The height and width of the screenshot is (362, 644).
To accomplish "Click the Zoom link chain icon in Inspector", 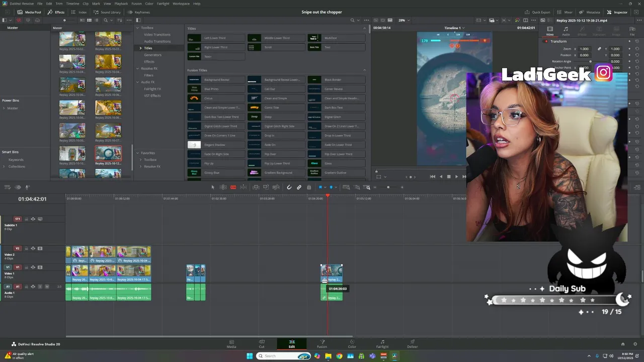I will [599, 49].
